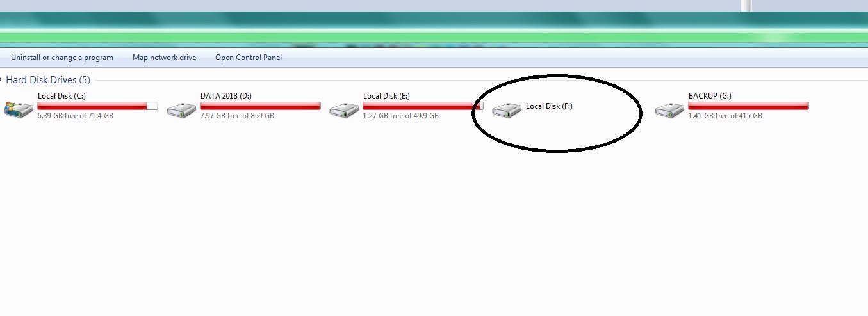Image resolution: width=868 pixels, height=316 pixels.
Task: Click the G: drive usage bar
Action: 749,106
